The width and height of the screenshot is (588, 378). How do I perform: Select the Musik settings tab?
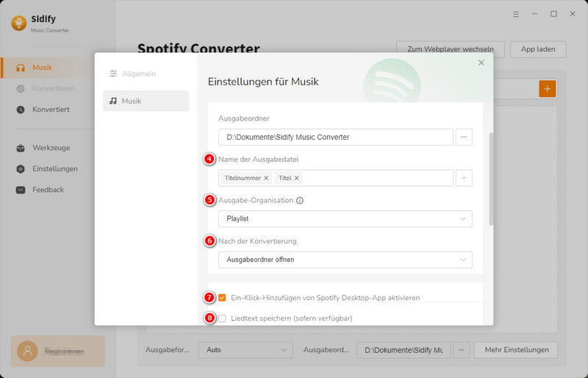coord(146,101)
